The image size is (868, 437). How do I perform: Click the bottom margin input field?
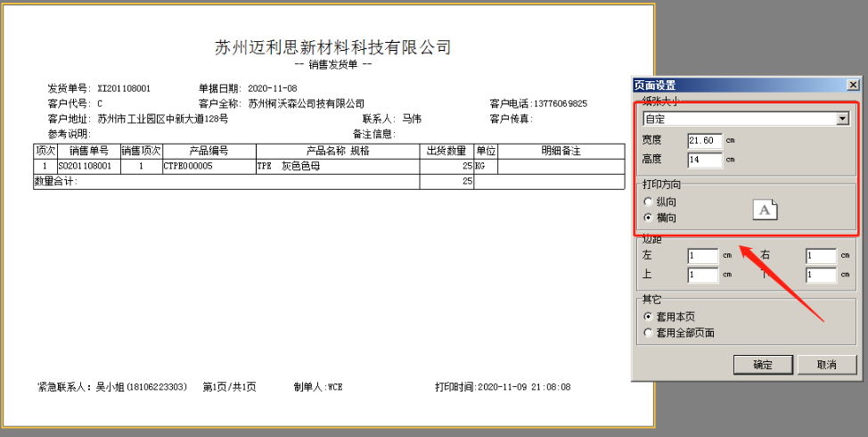coord(820,275)
